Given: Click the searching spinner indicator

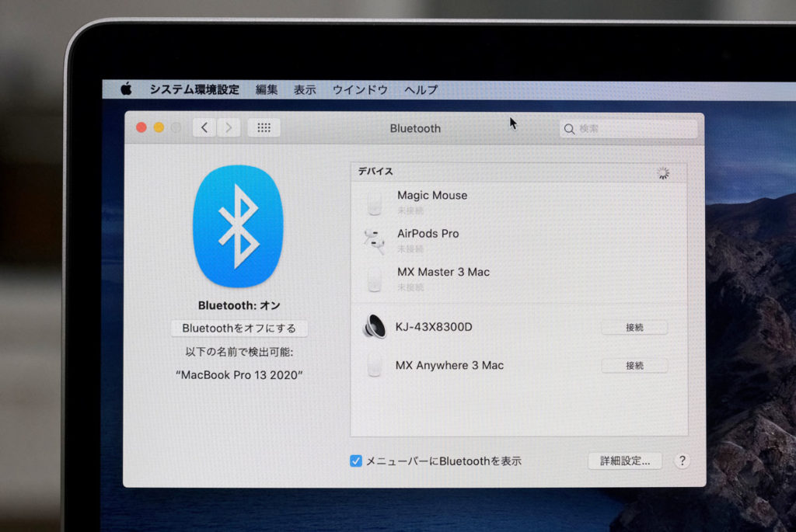Looking at the screenshot, I should click(663, 173).
